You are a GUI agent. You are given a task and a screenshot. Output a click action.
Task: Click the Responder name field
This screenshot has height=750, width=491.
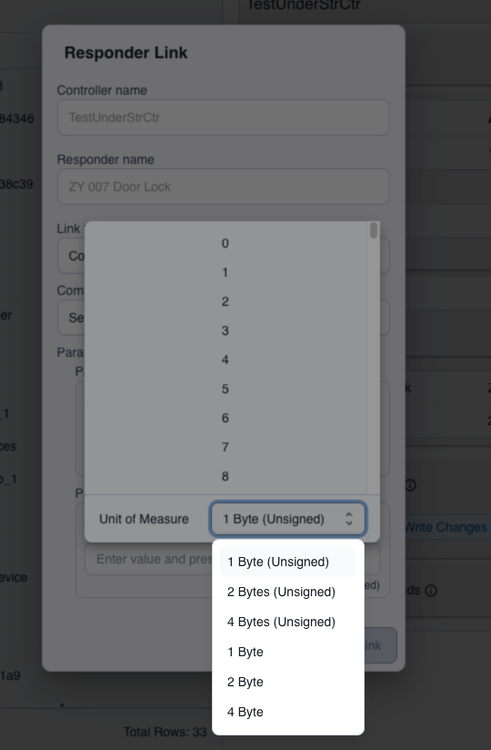[x=223, y=187]
